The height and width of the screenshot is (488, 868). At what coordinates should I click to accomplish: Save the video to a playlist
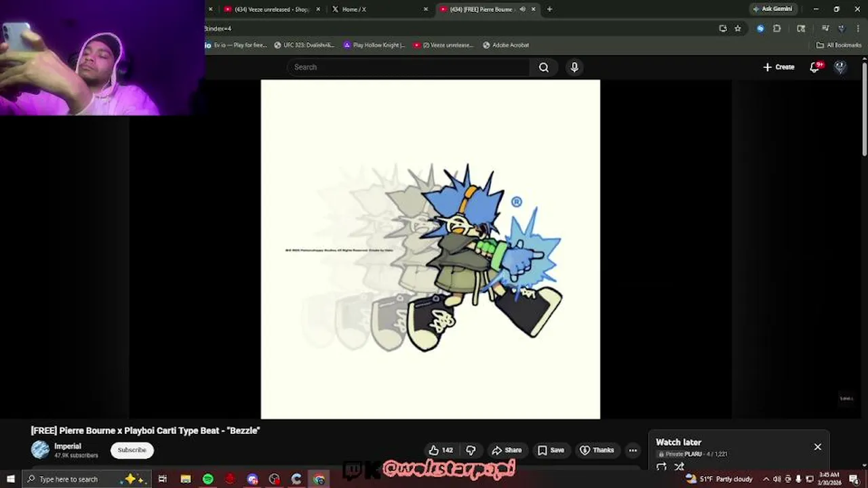click(x=551, y=450)
